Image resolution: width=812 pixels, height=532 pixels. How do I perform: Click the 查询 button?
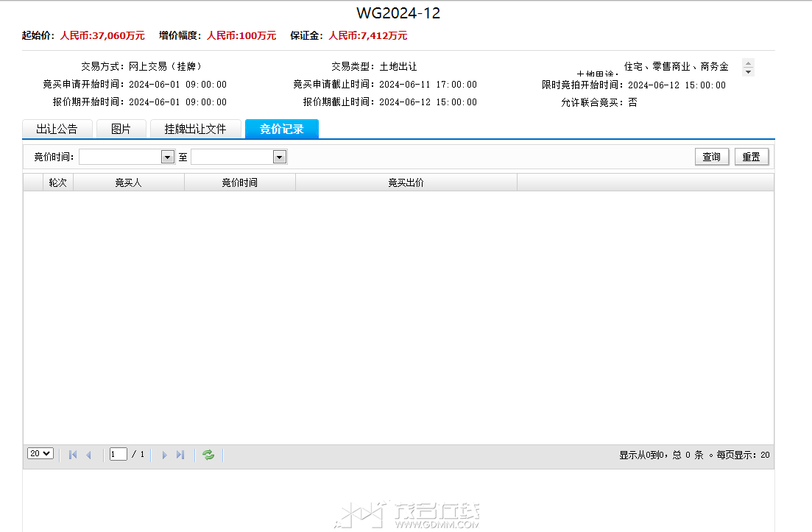(712, 157)
